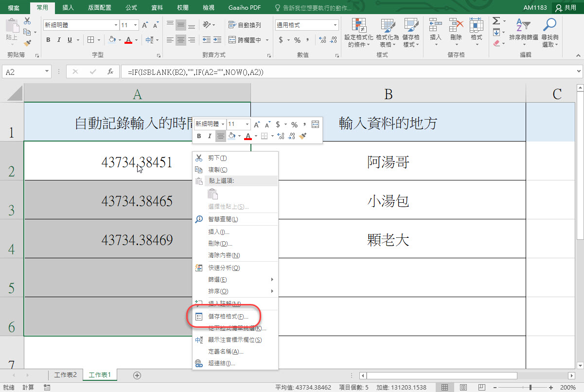Toggle Bold in the ribbon font group

pos(48,40)
